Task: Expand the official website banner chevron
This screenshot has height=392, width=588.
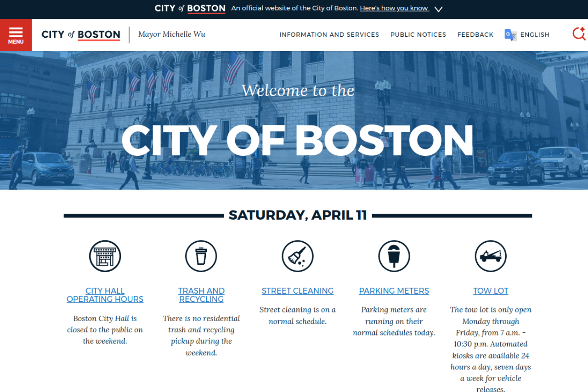Action: tap(438, 9)
